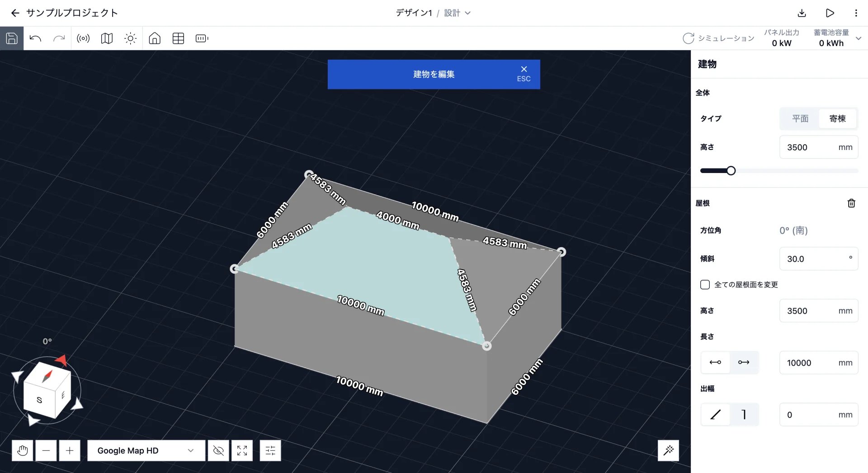The image size is (868, 473).
Task: Expand the 設計 mode dropdown
Action: [458, 13]
